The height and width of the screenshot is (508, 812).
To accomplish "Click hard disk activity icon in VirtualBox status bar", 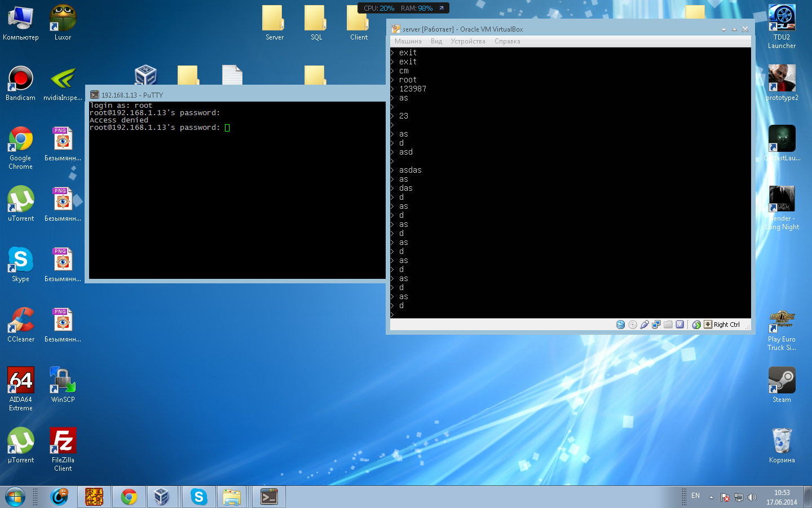I will coord(620,325).
